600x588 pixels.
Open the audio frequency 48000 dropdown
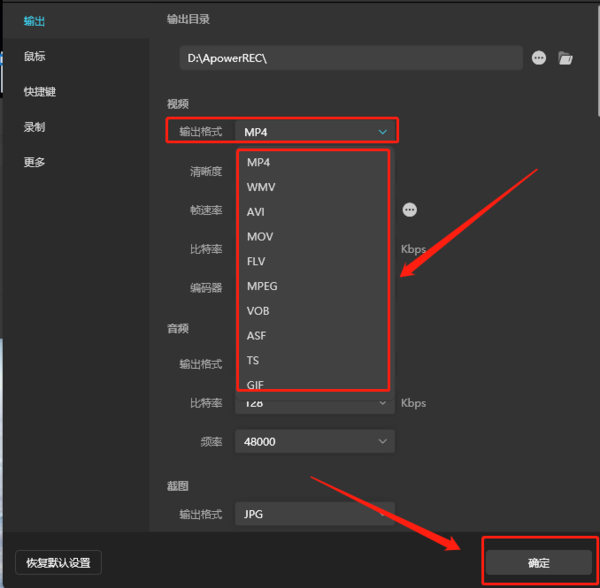[314, 441]
